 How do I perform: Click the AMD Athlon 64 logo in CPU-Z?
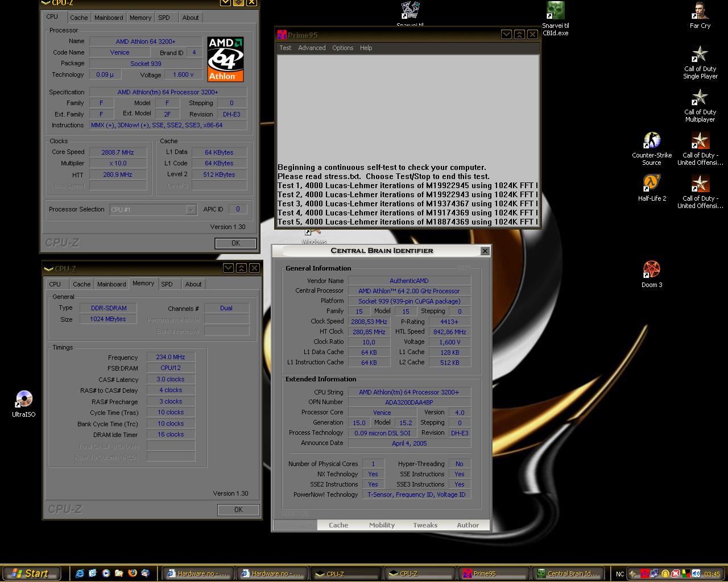tap(225, 59)
